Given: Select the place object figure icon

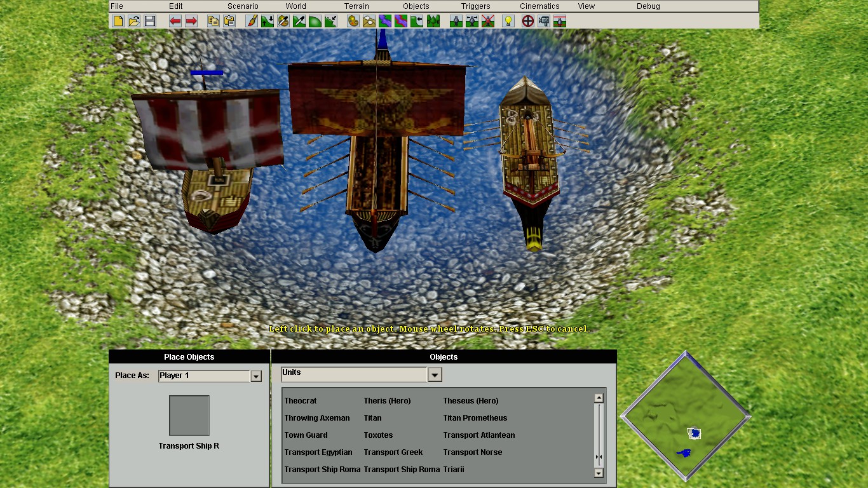Looking at the screenshot, I should (x=456, y=21).
